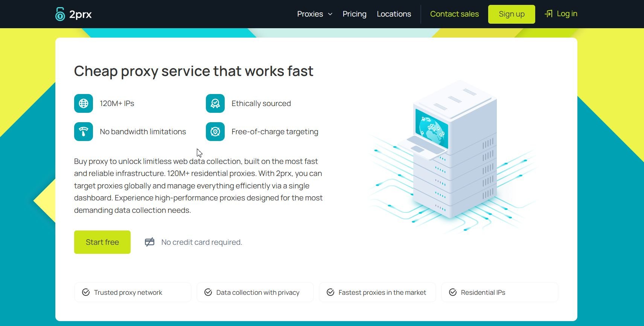
Task: Click the 'No credit card required.' text
Action: click(202, 242)
